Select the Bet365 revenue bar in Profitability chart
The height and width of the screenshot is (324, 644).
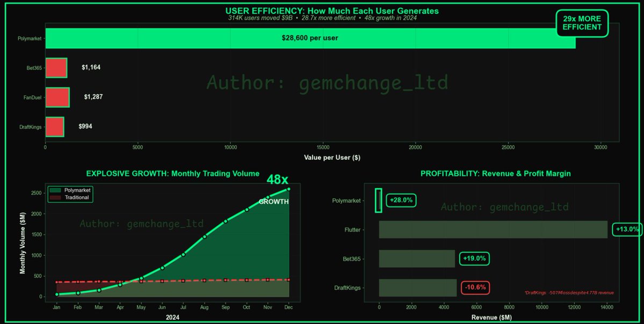pos(416,259)
